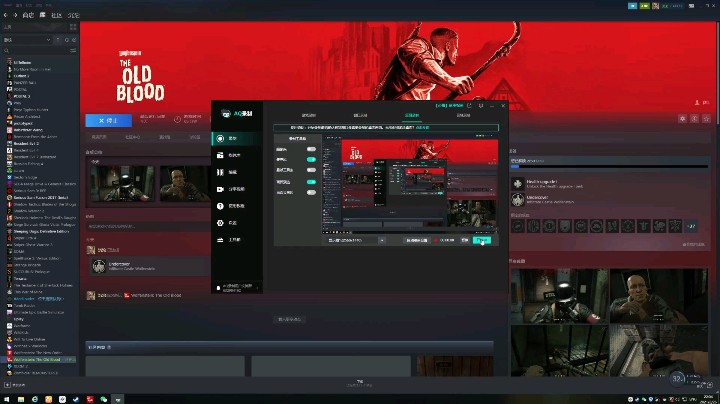
Task: Turn off the fourth, enabled recorder switch
Action: [x=311, y=182]
